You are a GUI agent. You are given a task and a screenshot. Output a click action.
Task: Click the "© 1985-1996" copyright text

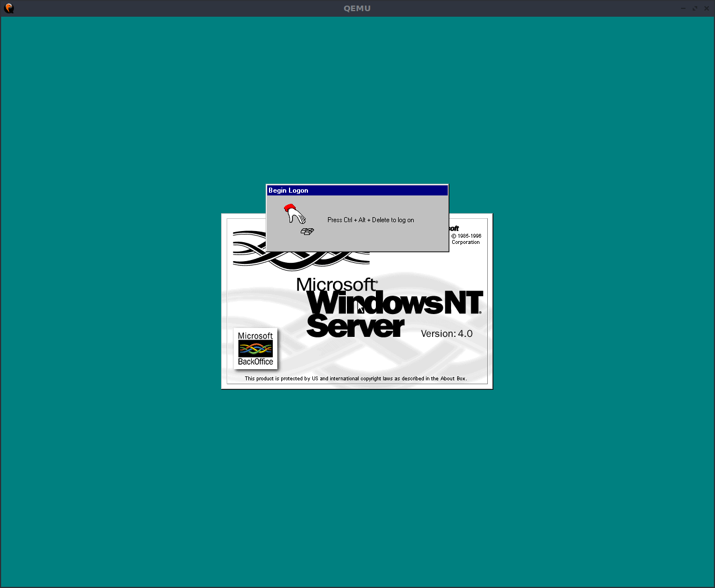[467, 236]
